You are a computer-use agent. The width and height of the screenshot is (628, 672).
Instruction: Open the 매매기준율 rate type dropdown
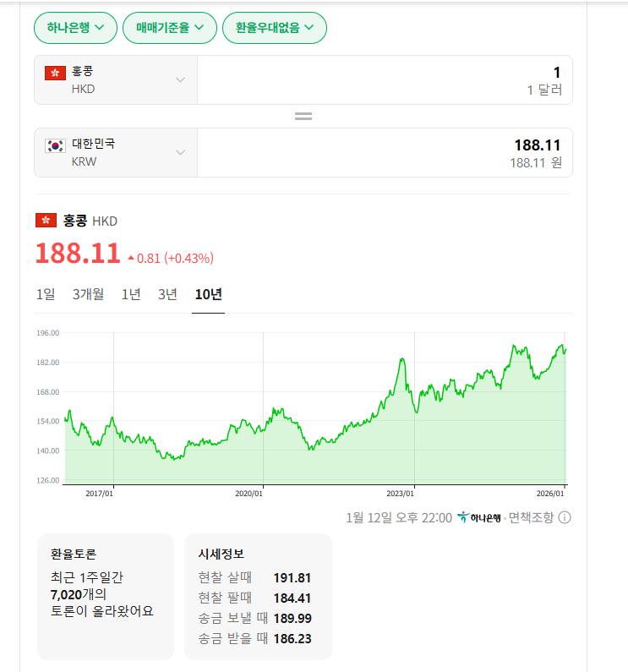(x=170, y=28)
